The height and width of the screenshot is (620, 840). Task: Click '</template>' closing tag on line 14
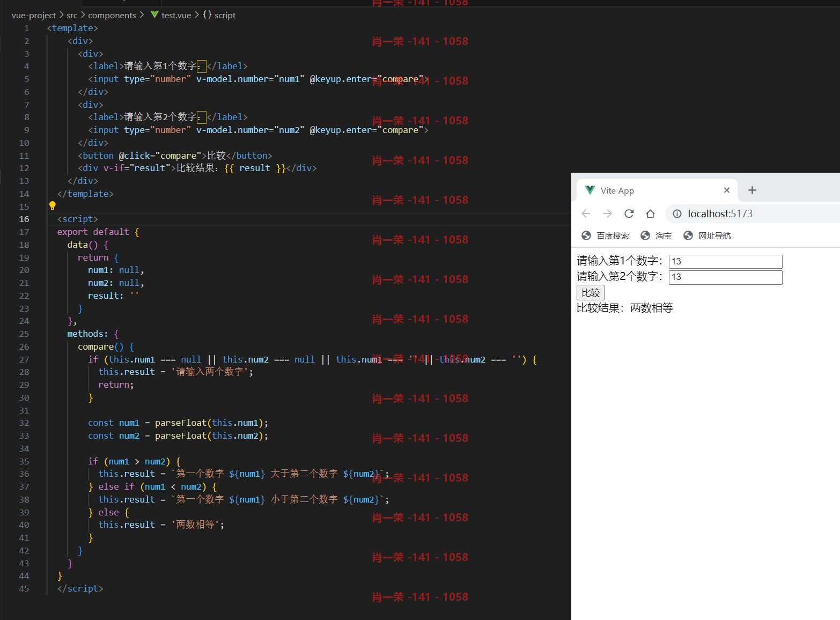[85, 194]
